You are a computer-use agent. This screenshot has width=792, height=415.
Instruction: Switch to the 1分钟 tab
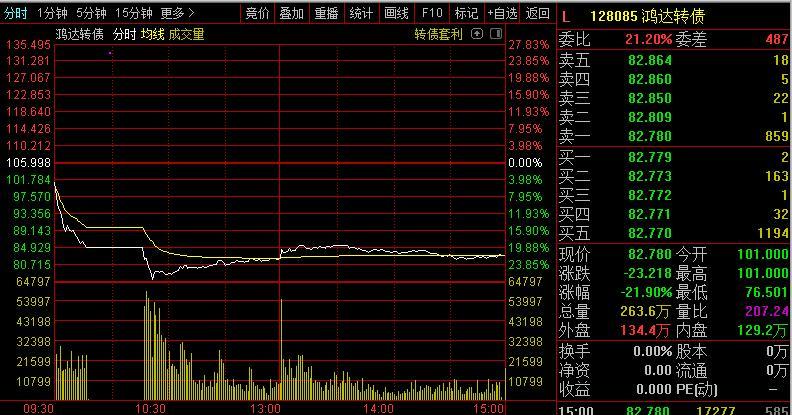click(52, 13)
